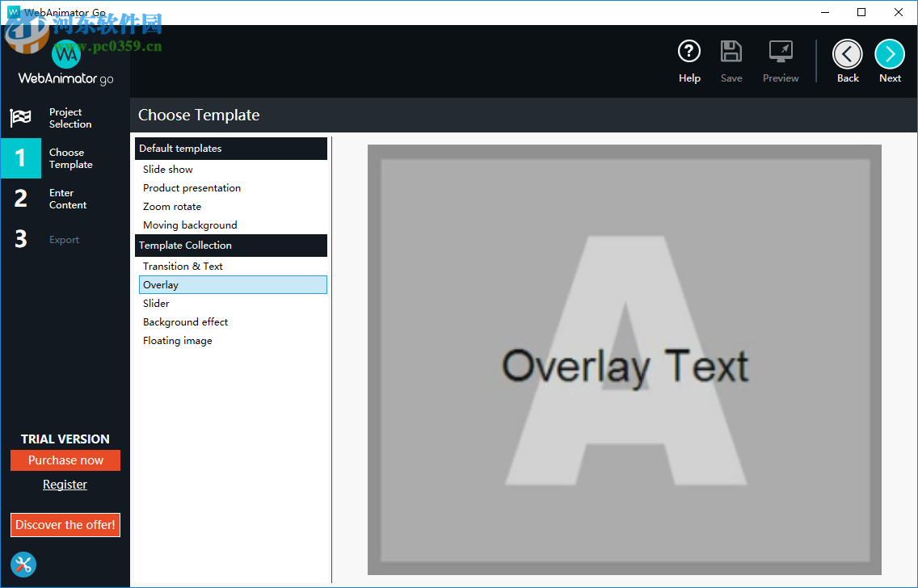This screenshot has width=918, height=588.
Task: Select the Product presentation template
Action: coord(231,188)
